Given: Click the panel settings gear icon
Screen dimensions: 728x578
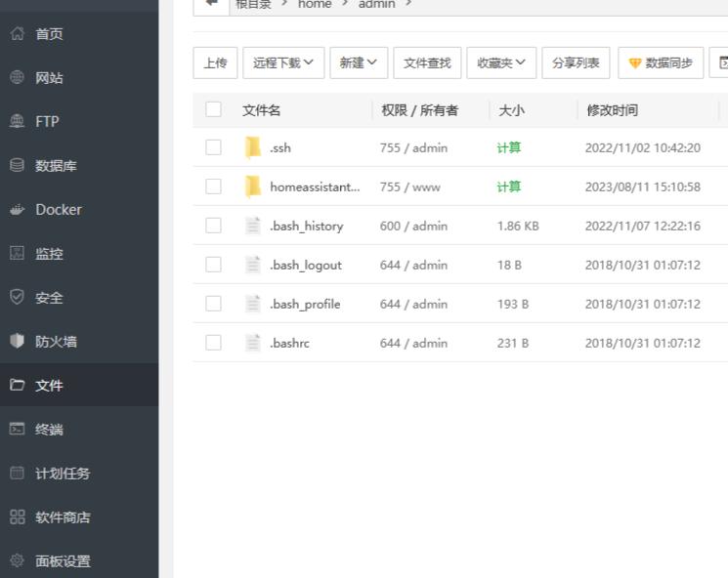Looking at the screenshot, I should 17,561.
